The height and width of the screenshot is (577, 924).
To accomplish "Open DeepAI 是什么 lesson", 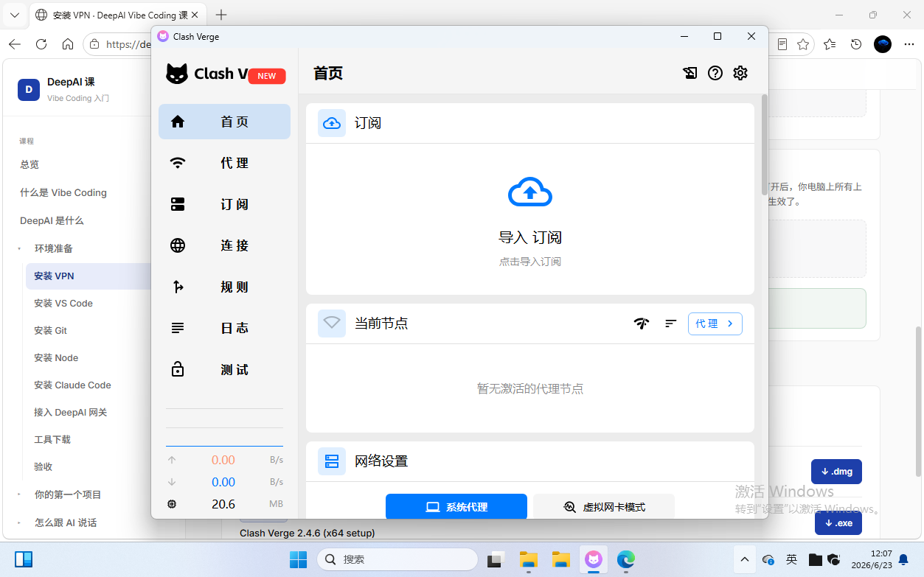I will (x=52, y=220).
